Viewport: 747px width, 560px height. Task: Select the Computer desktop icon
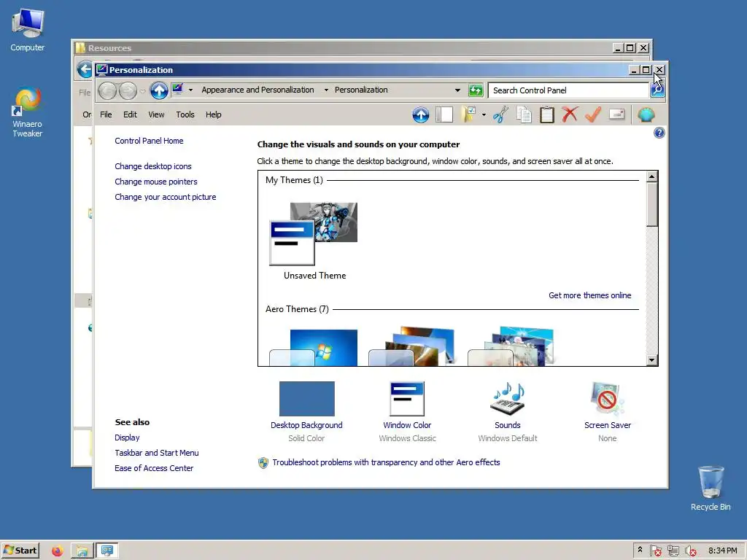tap(27, 29)
